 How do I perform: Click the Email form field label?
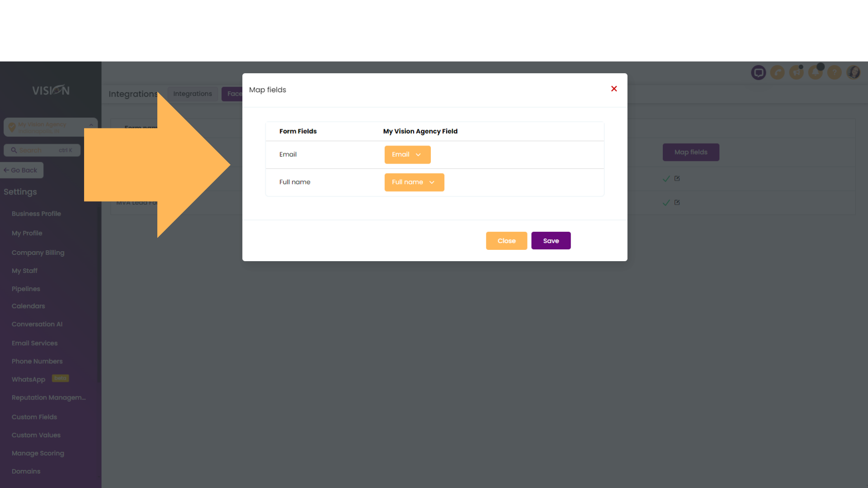point(288,155)
